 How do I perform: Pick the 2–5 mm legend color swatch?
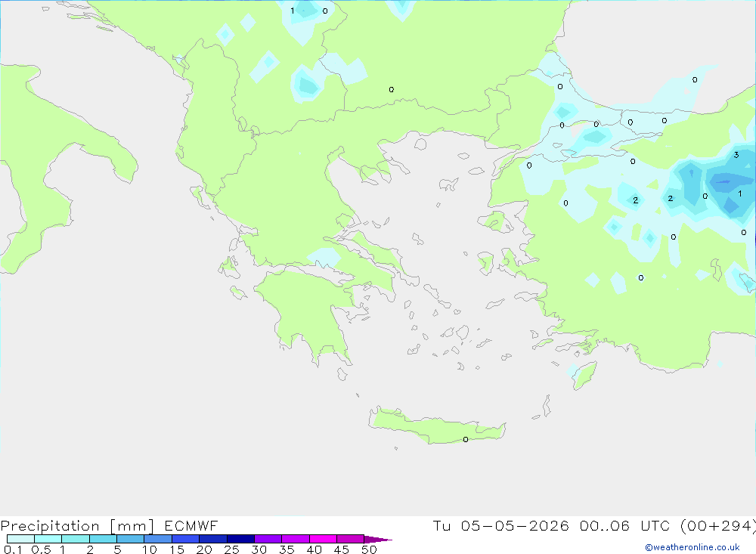(103, 539)
